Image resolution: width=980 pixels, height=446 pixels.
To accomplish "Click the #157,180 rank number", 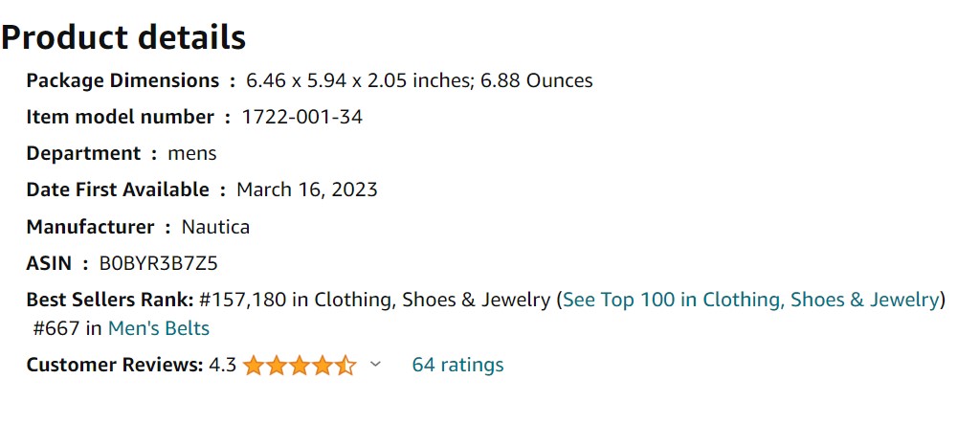I will pyautogui.click(x=244, y=301).
